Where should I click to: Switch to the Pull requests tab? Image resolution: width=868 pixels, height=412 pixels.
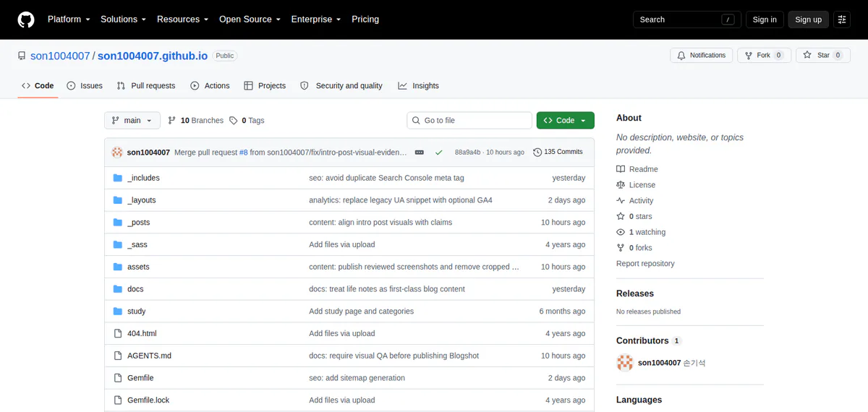pyautogui.click(x=146, y=86)
